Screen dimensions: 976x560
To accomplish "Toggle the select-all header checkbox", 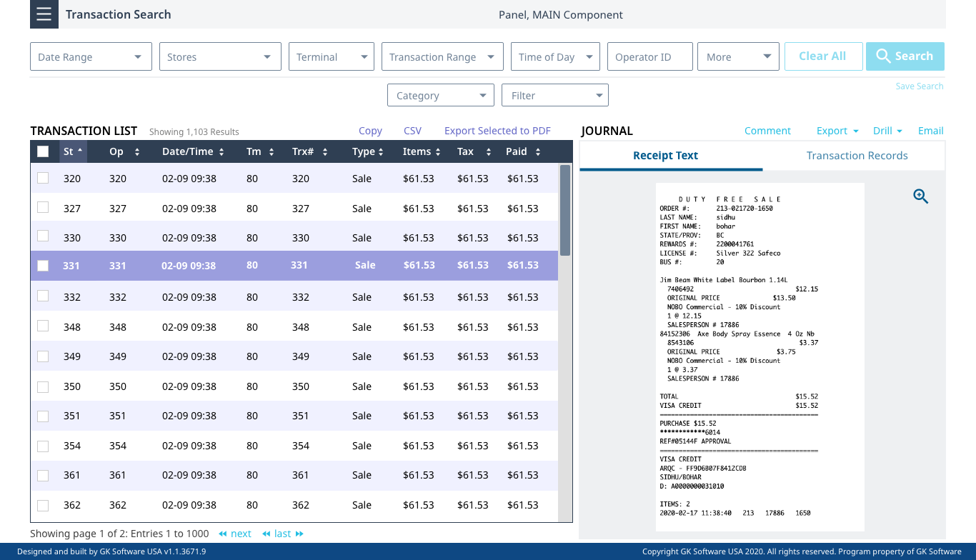I will pyautogui.click(x=43, y=151).
